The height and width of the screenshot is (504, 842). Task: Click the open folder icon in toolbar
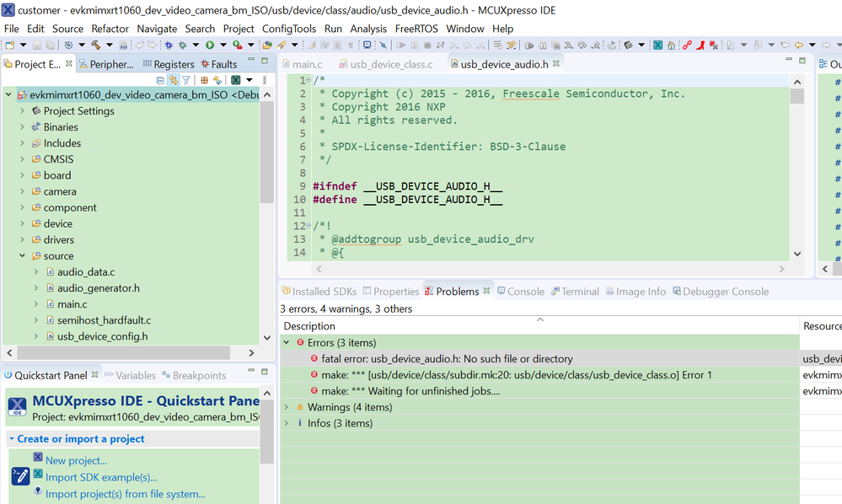(x=267, y=45)
